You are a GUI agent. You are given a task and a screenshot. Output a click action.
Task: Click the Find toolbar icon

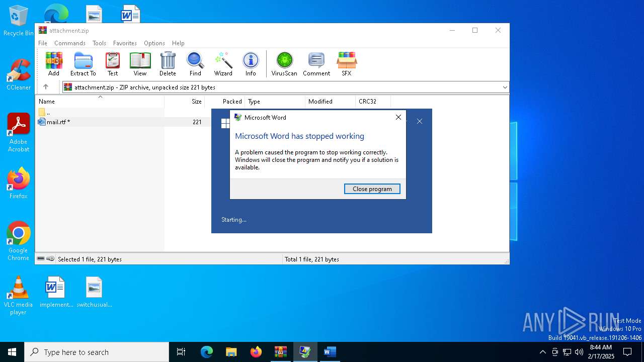(195, 64)
